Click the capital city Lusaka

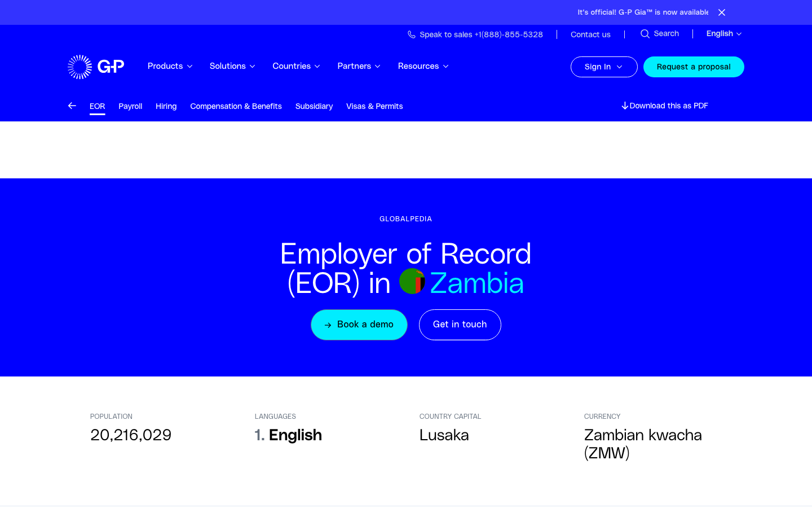[444, 435]
